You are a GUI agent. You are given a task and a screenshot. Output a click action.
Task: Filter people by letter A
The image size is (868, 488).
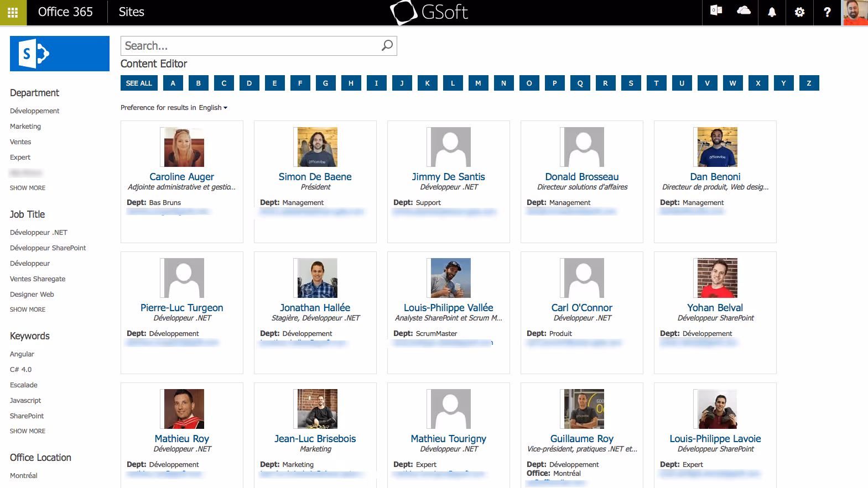[x=173, y=83]
